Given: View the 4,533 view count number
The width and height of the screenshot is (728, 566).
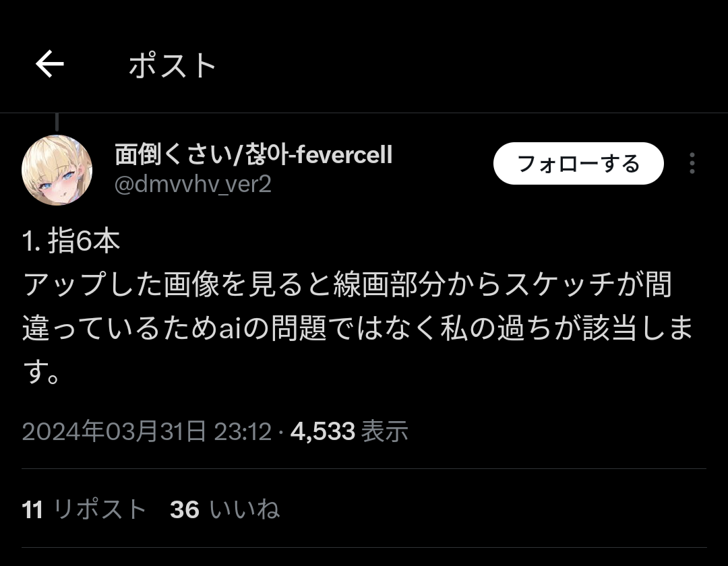Looking at the screenshot, I should point(323,431).
